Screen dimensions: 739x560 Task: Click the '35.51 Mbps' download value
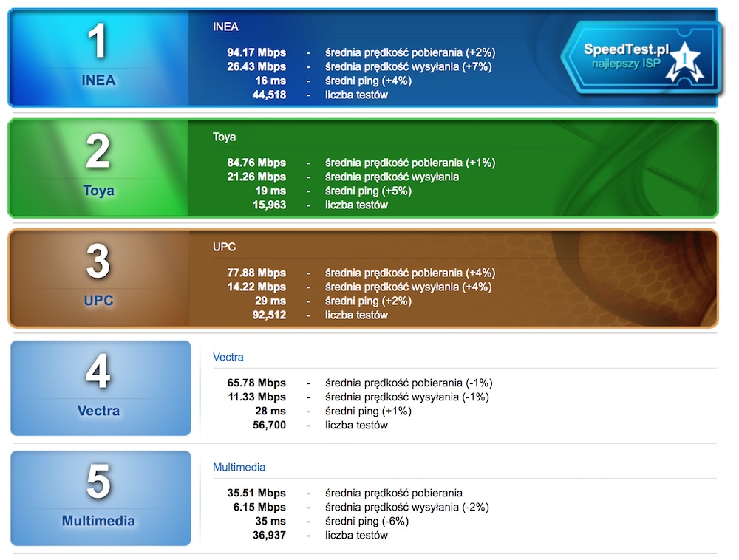[x=256, y=493]
